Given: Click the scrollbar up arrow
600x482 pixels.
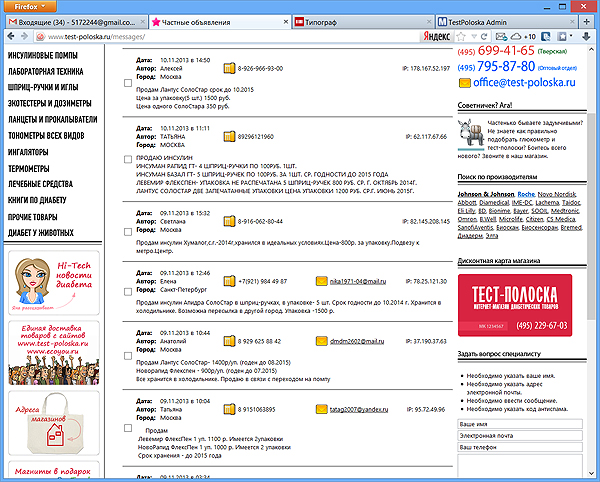Looking at the screenshot, I should click(x=591, y=49).
